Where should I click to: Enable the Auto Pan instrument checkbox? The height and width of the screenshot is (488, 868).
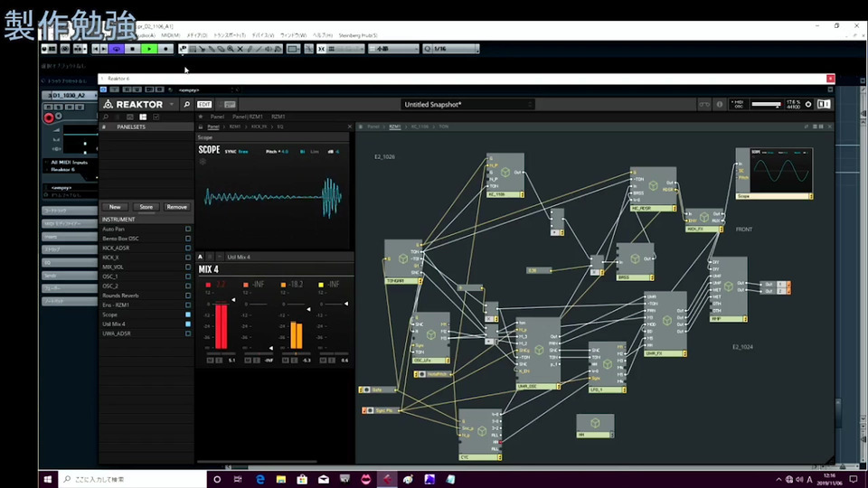coord(188,229)
